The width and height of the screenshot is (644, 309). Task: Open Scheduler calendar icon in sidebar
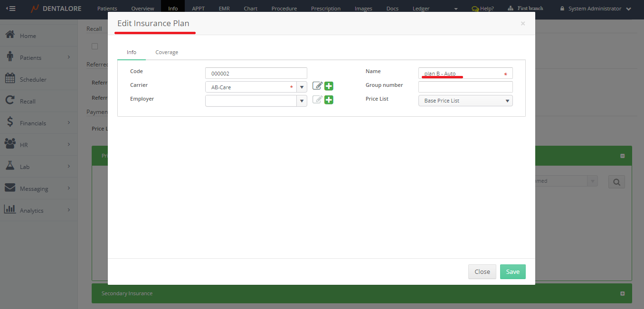pyautogui.click(x=10, y=79)
